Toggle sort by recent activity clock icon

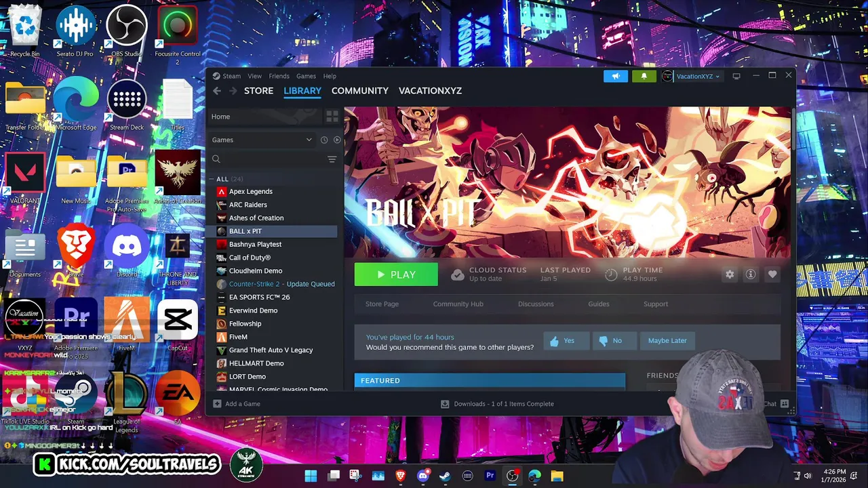click(x=324, y=140)
